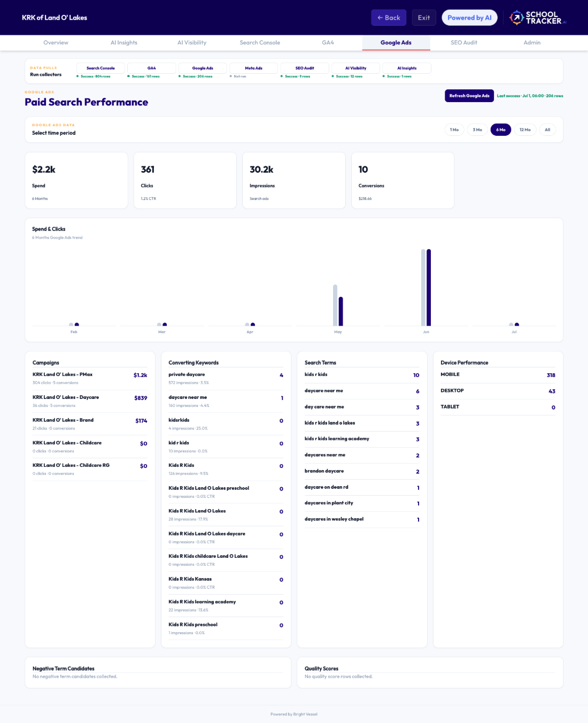Run the SEO Audit collector
The image size is (588, 723).
pos(305,68)
